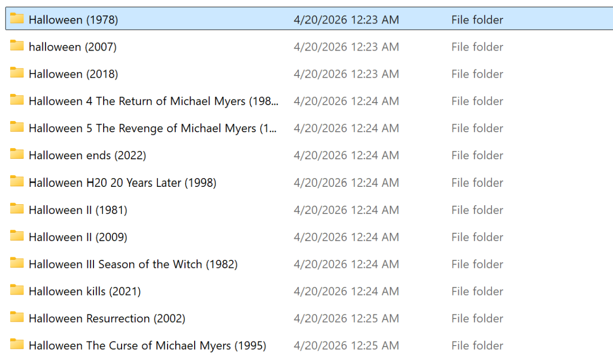Click the Halloween kills (2021) folder icon
This screenshot has height=364, width=613.
pos(17,290)
